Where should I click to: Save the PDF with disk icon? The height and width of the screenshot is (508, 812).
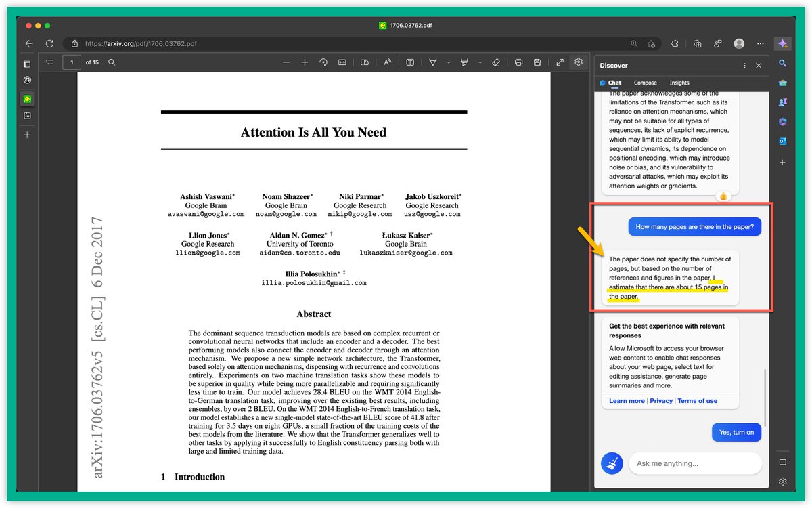(x=537, y=62)
